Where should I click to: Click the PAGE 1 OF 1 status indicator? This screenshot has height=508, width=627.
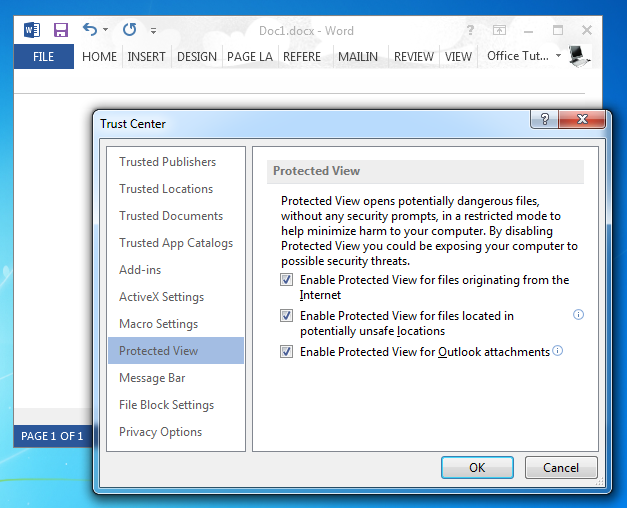click(53, 436)
